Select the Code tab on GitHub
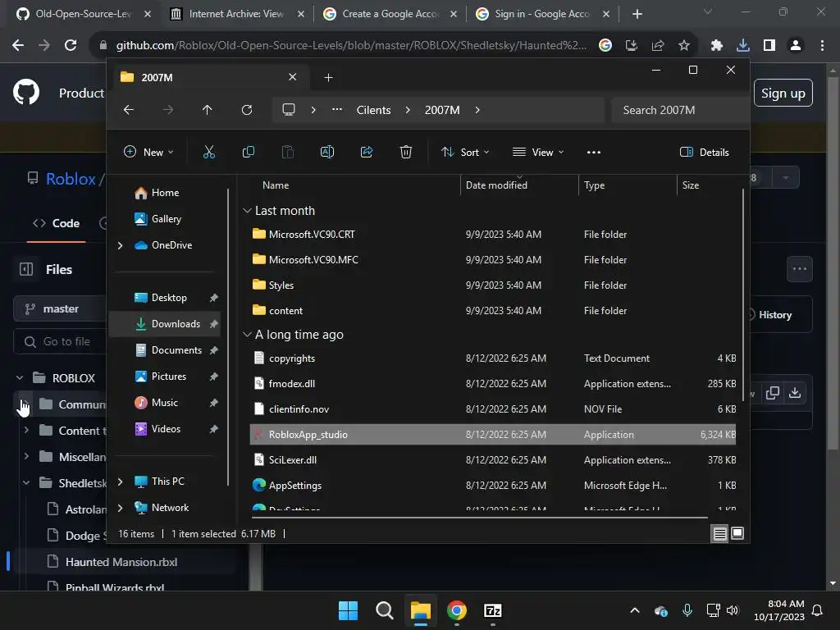The height and width of the screenshot is (630, 840). pyautogui.click(x=57, y=223)
